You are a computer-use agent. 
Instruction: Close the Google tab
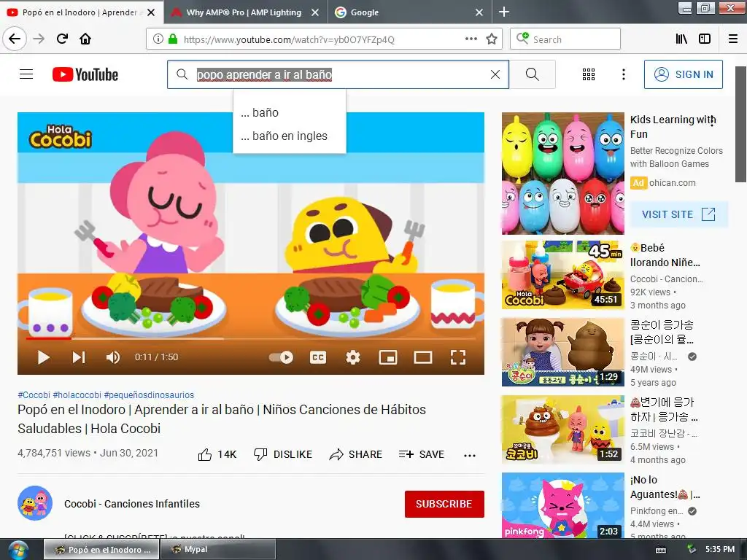click(x=479, y=12)
